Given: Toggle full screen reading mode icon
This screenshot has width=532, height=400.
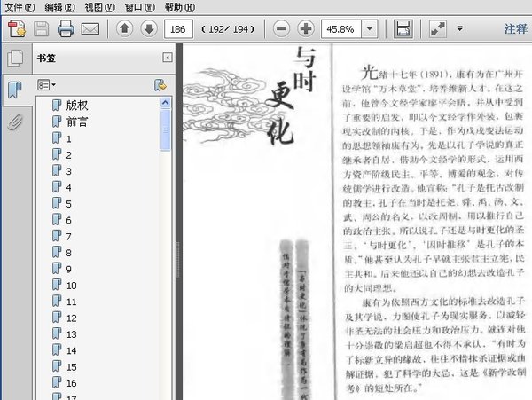Looking at the screenshot, I should (x=438, y=29).
